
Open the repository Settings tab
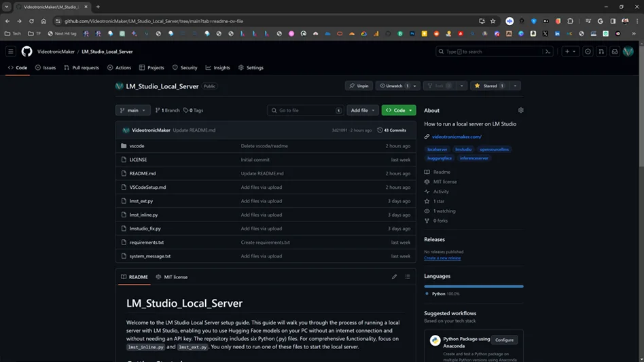(x=251, y=68)
